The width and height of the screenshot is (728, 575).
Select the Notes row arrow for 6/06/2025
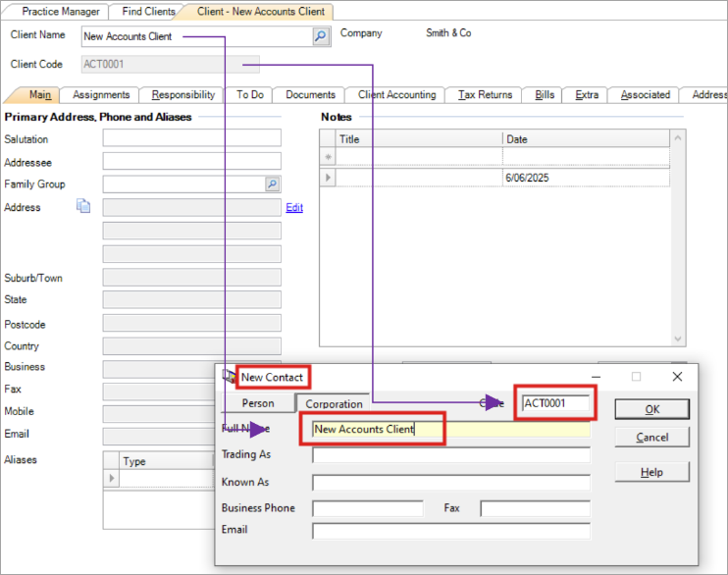click(328, 178)
